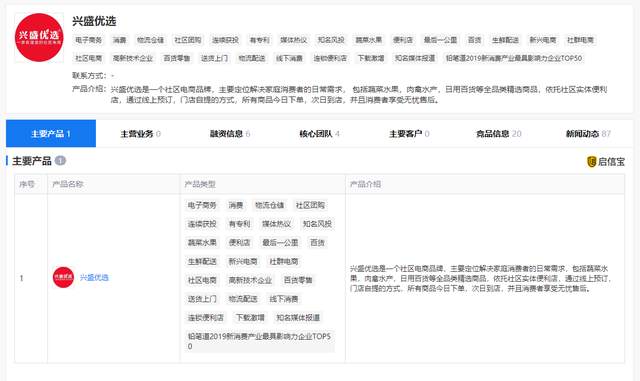Click the 启信宝 shield logo
This screenshot has width=640, height=381.
click(591, 162)
